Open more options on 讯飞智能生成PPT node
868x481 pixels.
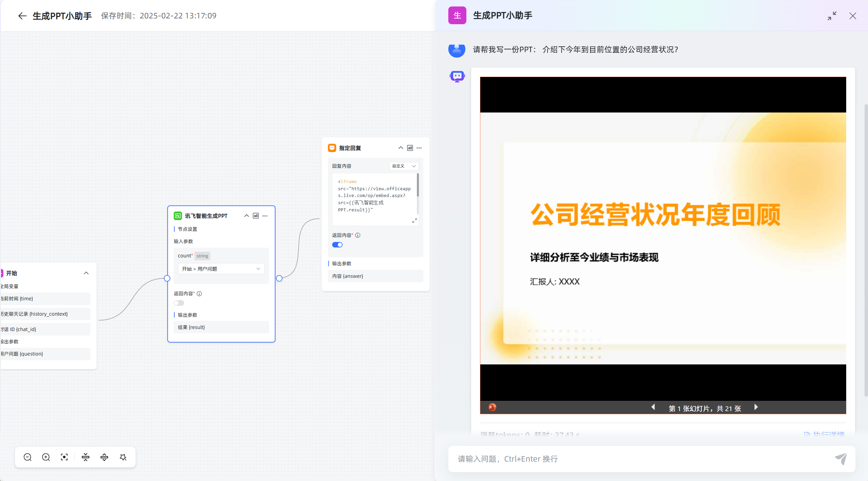click(265, 216)
